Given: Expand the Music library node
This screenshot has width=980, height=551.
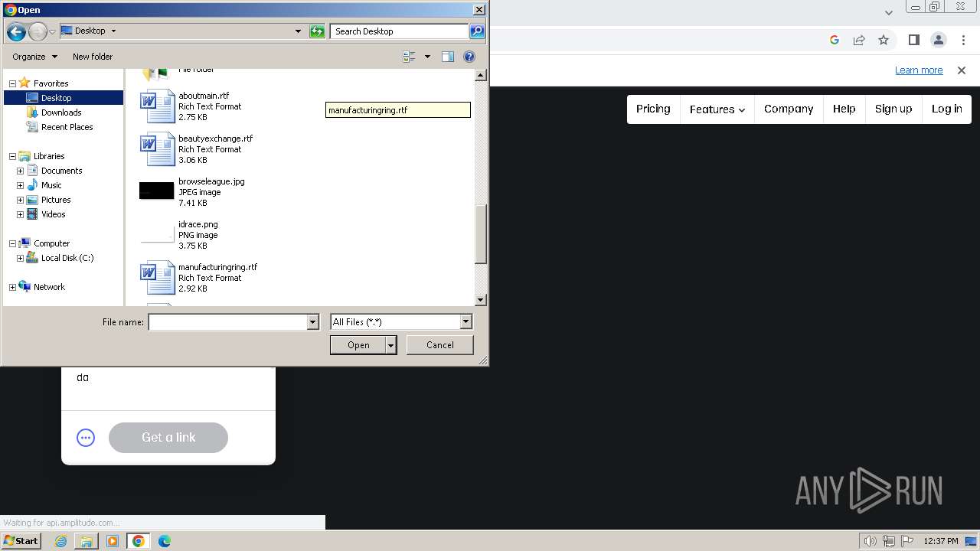Looking at the screenshot, I should 20,185.
